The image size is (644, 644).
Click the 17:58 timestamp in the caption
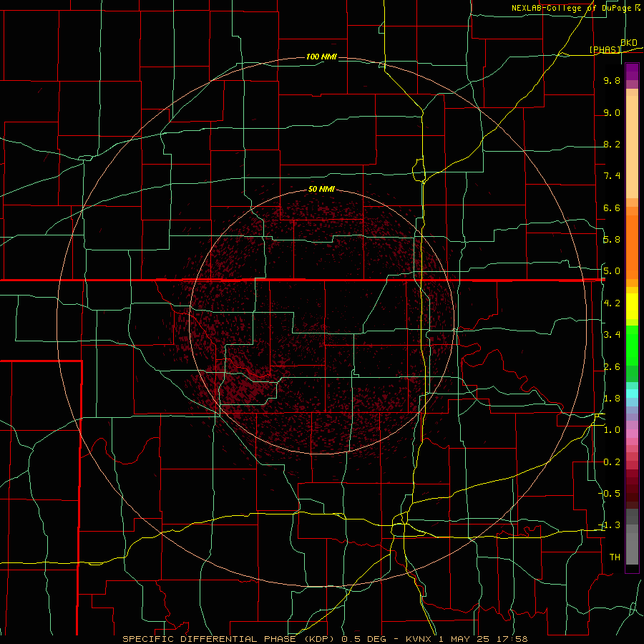[513, 639]
